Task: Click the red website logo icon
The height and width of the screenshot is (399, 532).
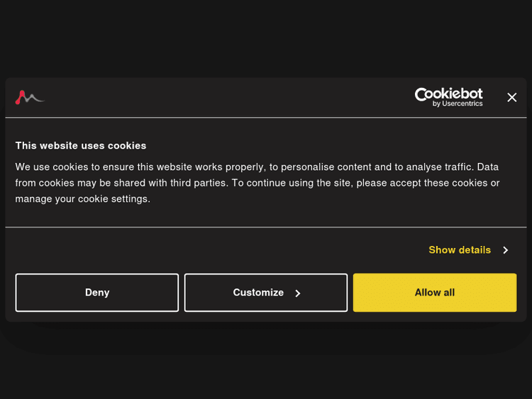Action: (29, 97)
